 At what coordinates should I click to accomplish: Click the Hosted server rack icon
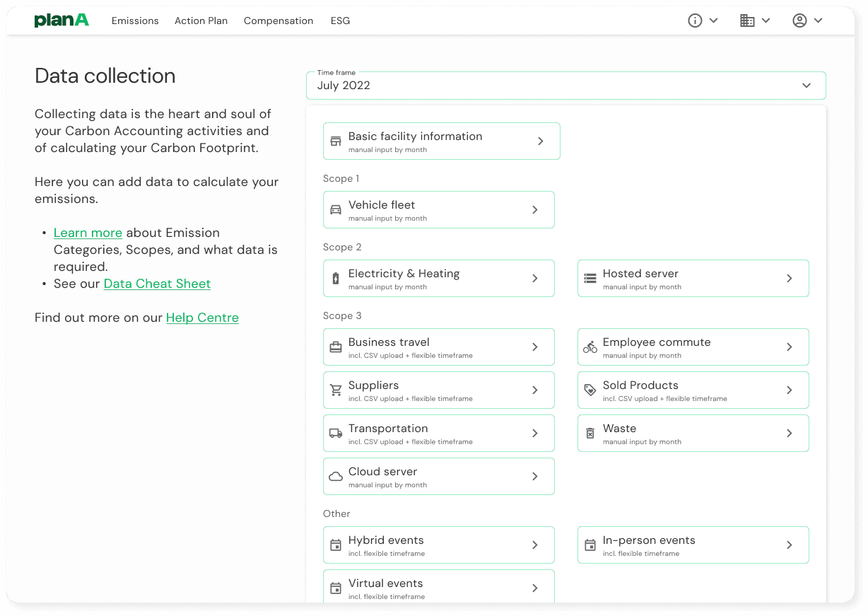pos(590,279)
